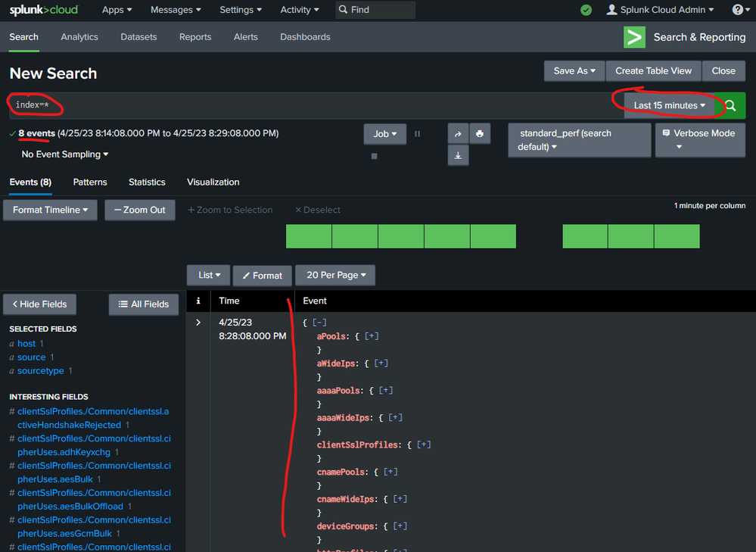The height and width of the screenshot is (552, 756).
Task: Click the last green timeline column
Action: click(677, 236)
